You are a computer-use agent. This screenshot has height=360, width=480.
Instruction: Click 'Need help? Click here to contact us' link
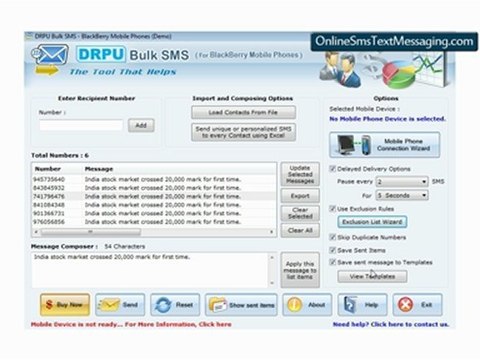pyautogui.click(x=391, y=324)
